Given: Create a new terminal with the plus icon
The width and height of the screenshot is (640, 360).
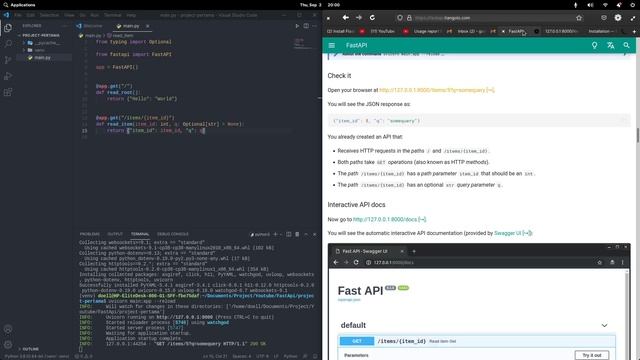Looking at the screenshot, I should 276,234.
